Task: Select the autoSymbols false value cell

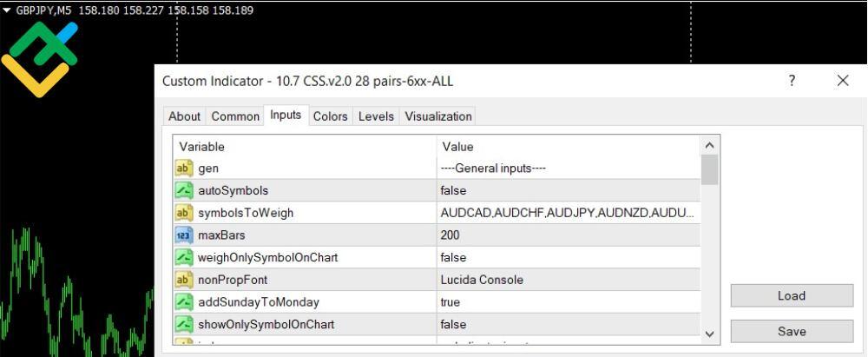Action: [x=569, y=191]
